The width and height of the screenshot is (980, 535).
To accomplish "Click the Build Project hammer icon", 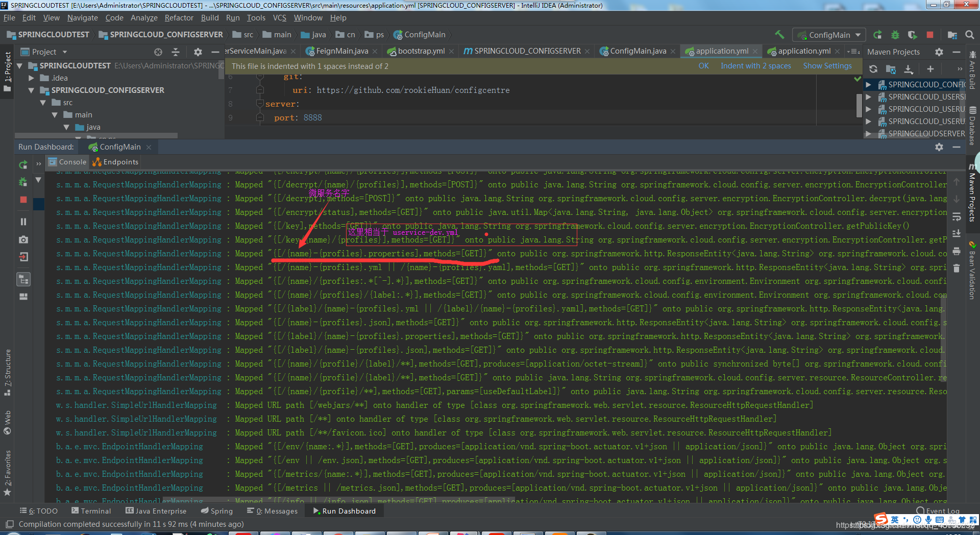I will [x=779, y=35].
